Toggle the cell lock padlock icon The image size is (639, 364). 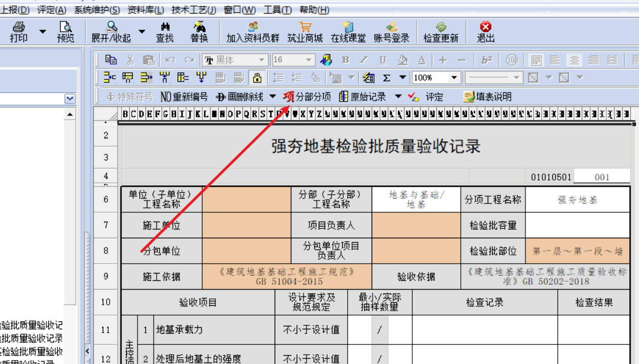(257, 78)
